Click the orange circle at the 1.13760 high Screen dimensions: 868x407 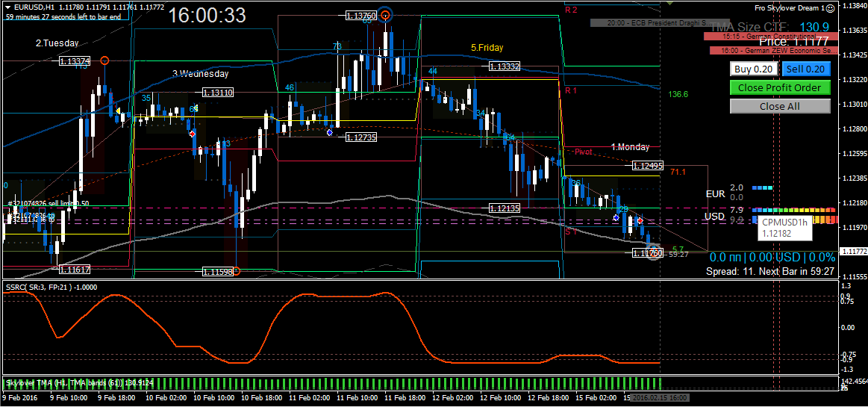click(387, 16)
